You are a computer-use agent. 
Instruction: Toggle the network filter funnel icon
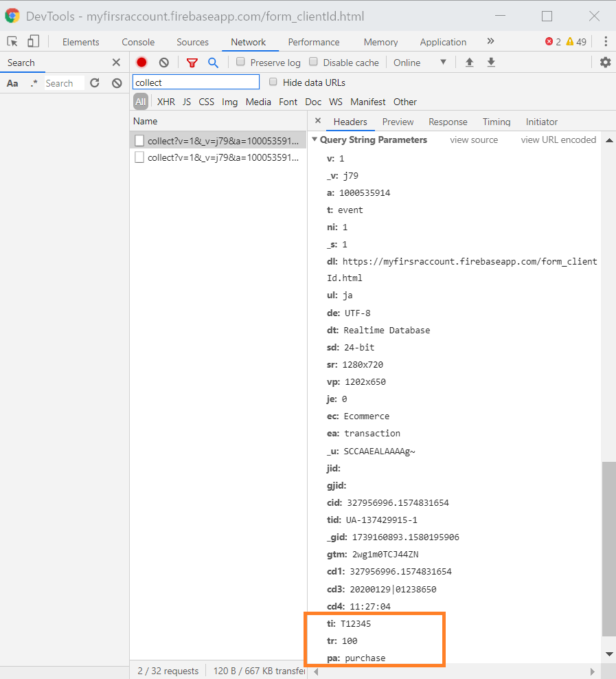coord(192,63)
